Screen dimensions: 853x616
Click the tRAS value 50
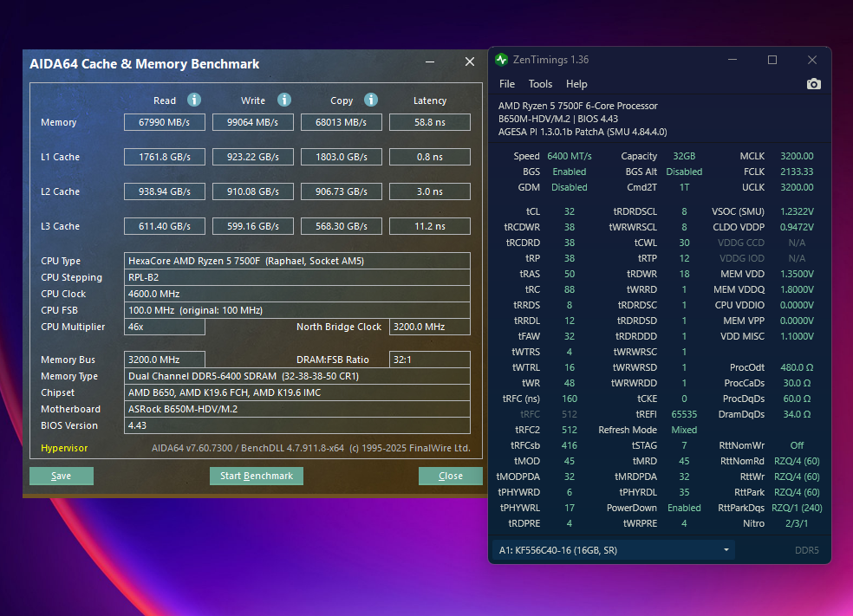coord(569,274)
